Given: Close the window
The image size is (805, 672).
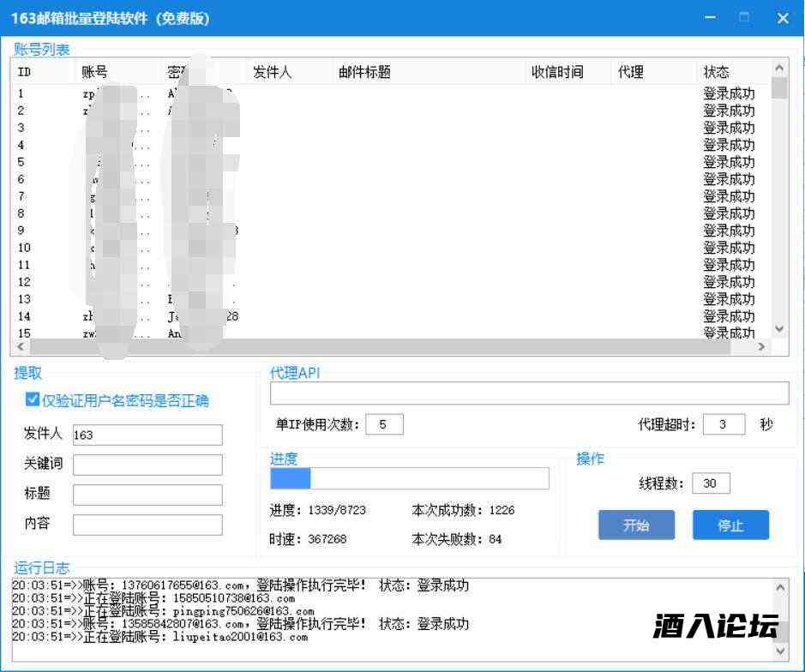Looking at the screenshot, I should pyautogui.click(x=783, y=18).
